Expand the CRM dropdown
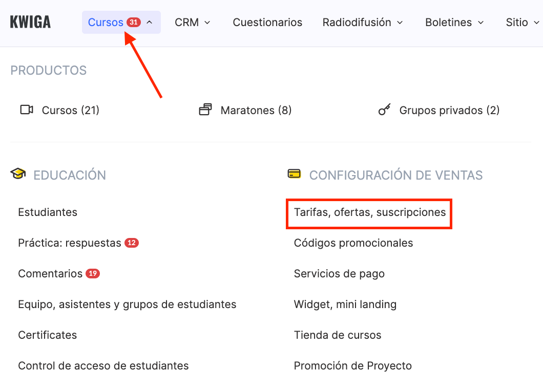 point(193,23)
